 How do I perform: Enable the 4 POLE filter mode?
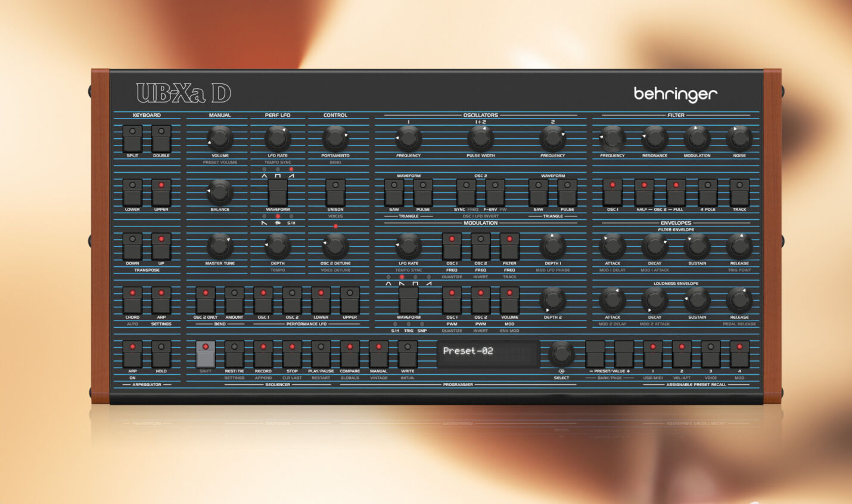coord(707,192)
